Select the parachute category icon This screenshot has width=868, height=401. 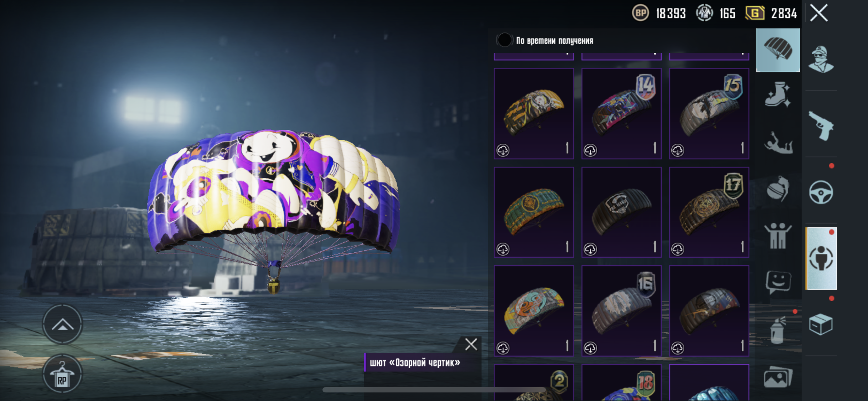coord(778,50)
